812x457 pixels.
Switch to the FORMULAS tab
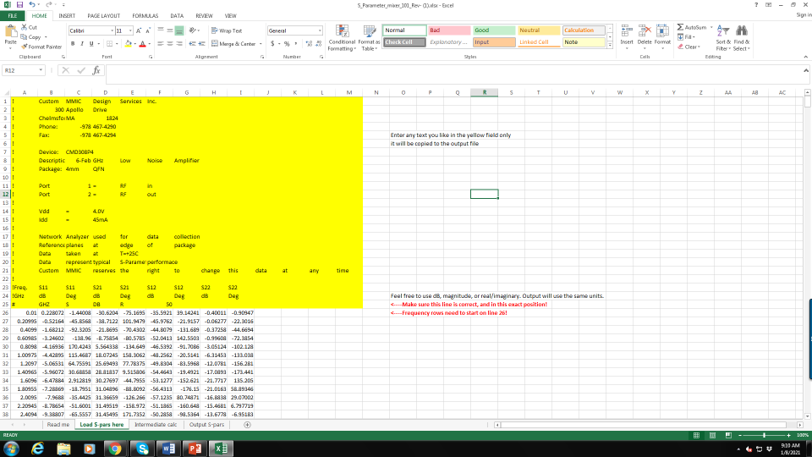coord(145,16)
